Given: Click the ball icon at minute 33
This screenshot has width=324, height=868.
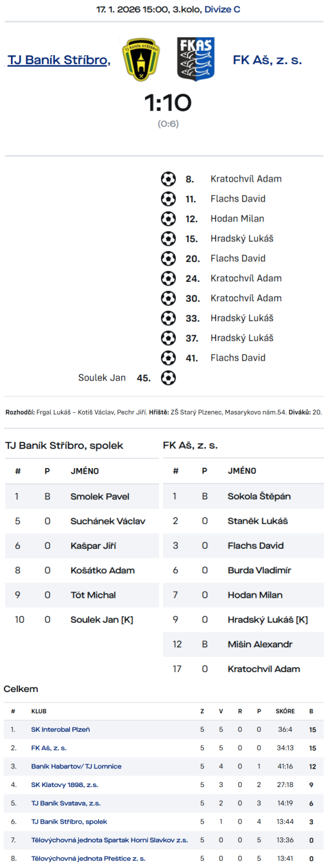Looking at the screenshot, I should click(x=168, y=318).
